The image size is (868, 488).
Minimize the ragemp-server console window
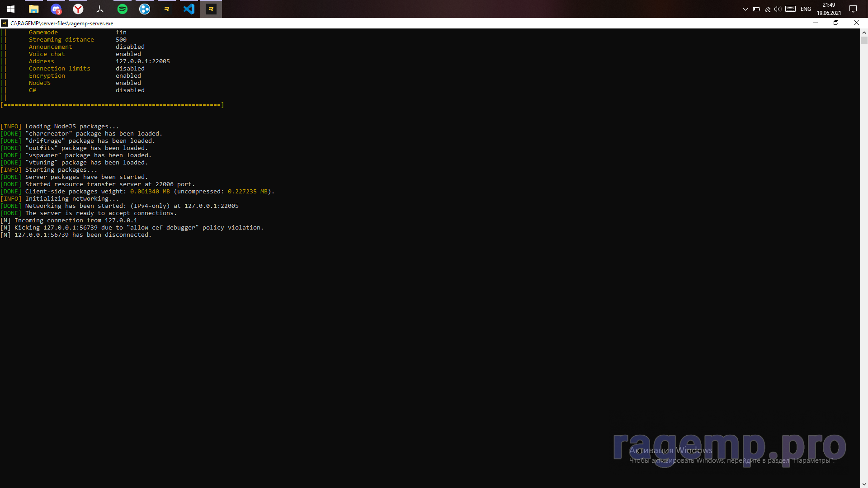(x=816, y=23)
